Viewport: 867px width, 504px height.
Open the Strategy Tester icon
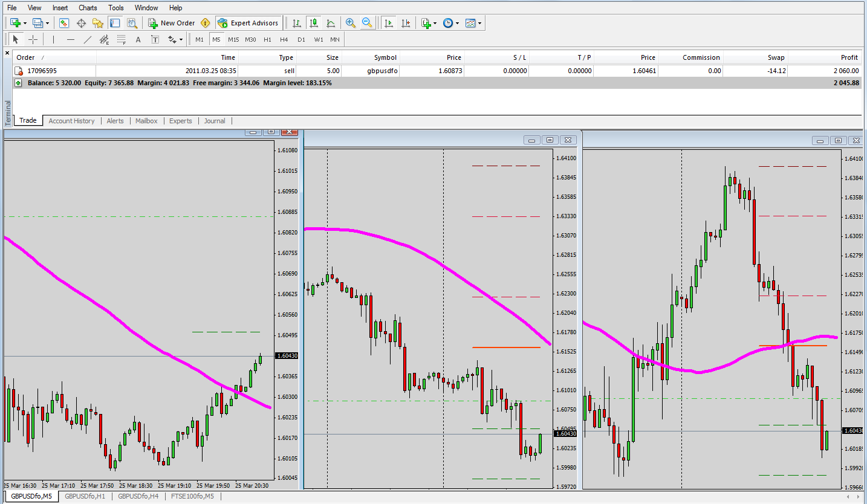(132, 23)
